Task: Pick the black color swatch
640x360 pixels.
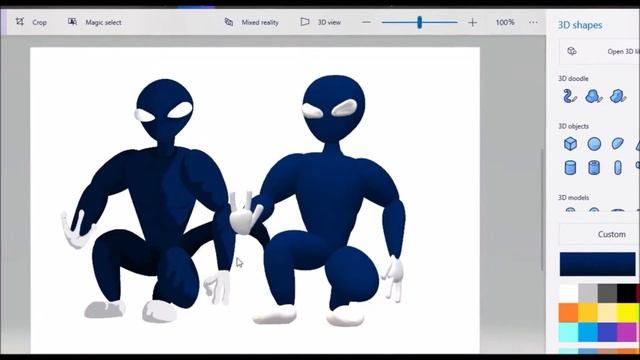Action: tap(627, 293)
